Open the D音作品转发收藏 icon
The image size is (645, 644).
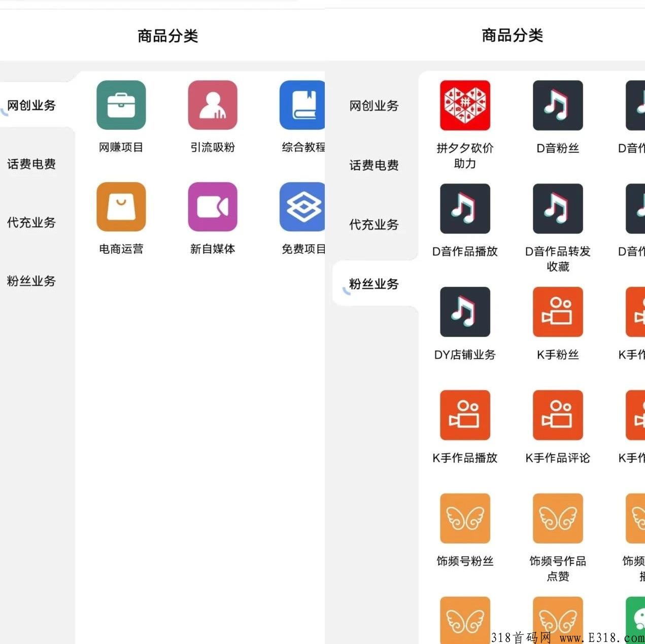point(558,209)
